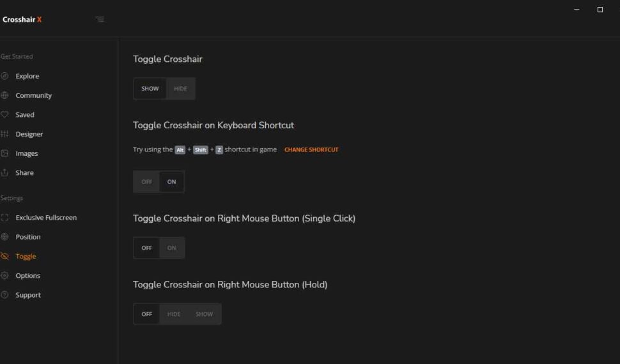Click the Images picture icon
Screen dimensions: 620x364
coord(4,153)
